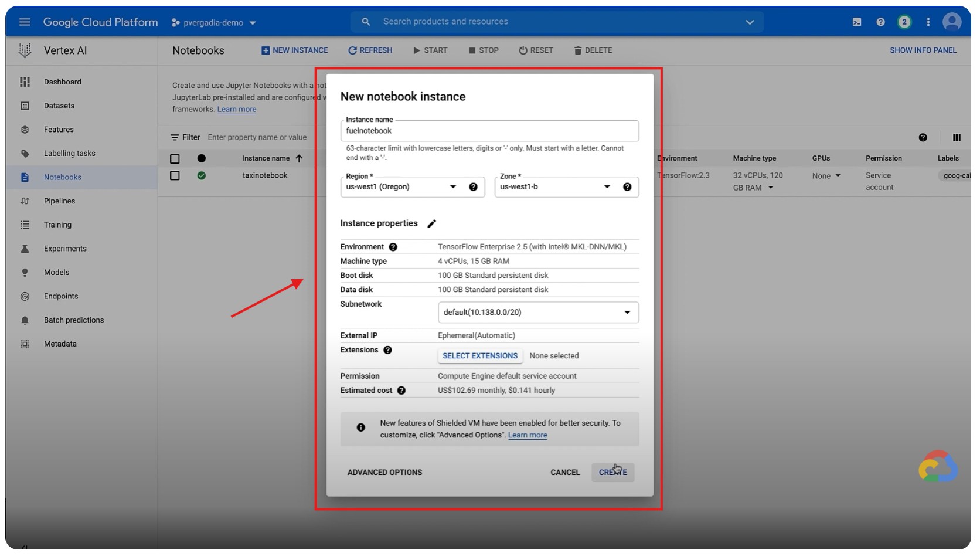Expand the Zone us-west1-b dropdown
The width and height of the screenshot is (980, 560).
[x=607, y=187]
